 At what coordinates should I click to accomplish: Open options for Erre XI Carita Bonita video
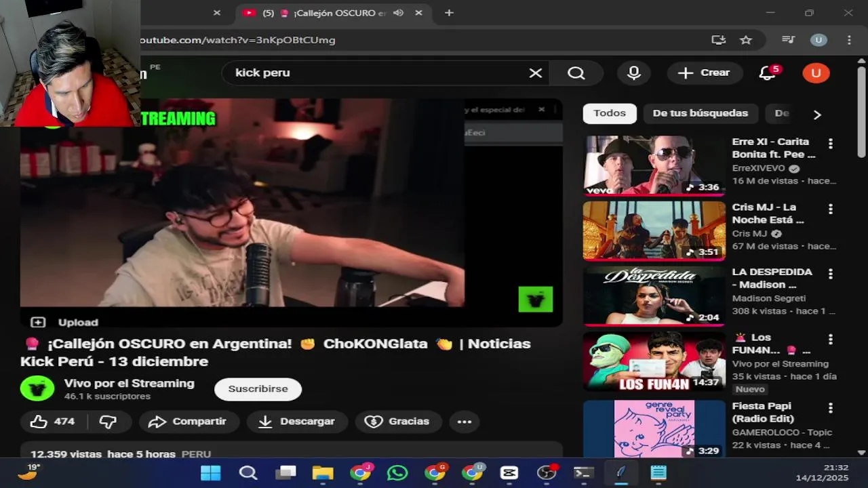830,144
